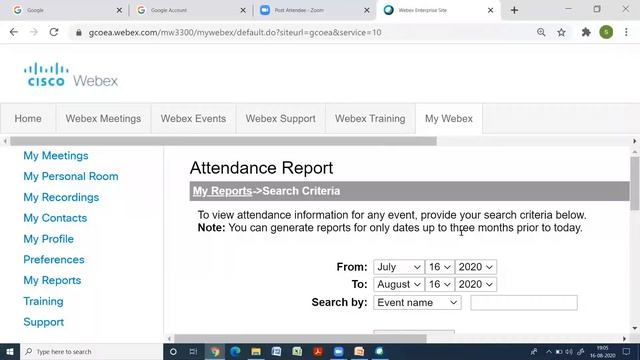Open the Webex Support tab
This screenshot has width=640, height=360.
point(280,118)
